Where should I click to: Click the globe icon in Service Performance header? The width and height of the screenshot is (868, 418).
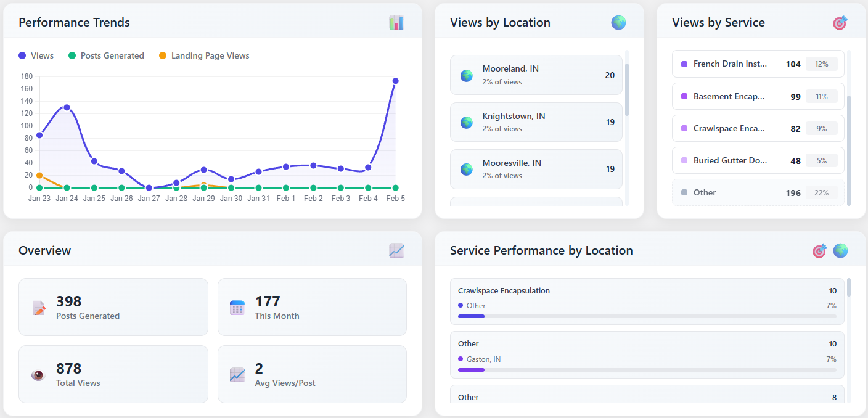click(840, 251)
